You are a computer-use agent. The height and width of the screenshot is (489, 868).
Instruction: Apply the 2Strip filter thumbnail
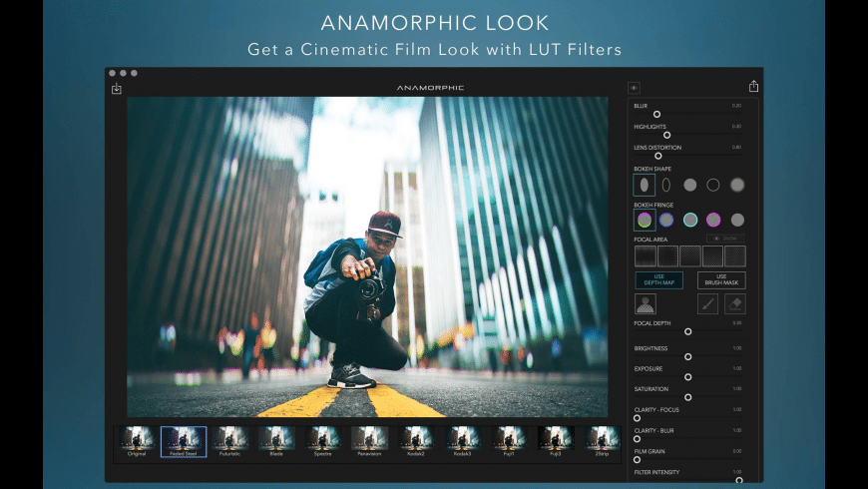(602, 441)
